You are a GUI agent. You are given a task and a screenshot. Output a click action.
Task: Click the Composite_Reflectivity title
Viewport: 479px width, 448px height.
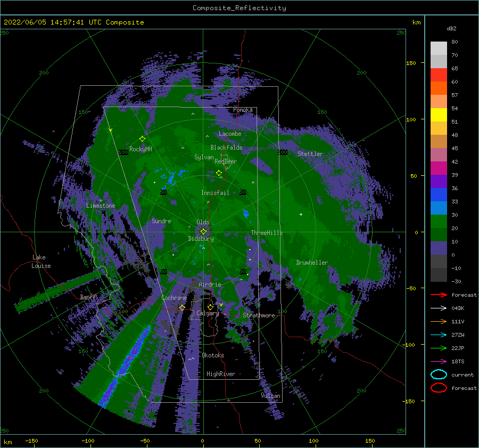240,8
